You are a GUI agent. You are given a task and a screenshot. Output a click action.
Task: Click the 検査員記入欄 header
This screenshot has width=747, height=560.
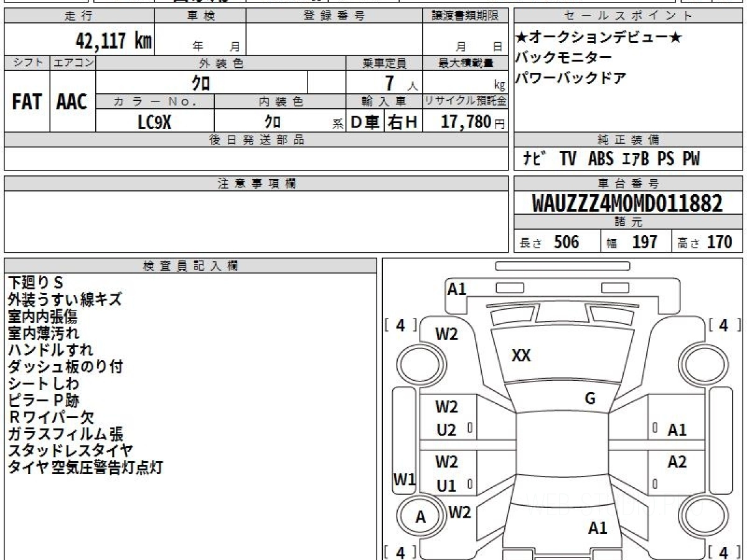(x=190, y=266)
